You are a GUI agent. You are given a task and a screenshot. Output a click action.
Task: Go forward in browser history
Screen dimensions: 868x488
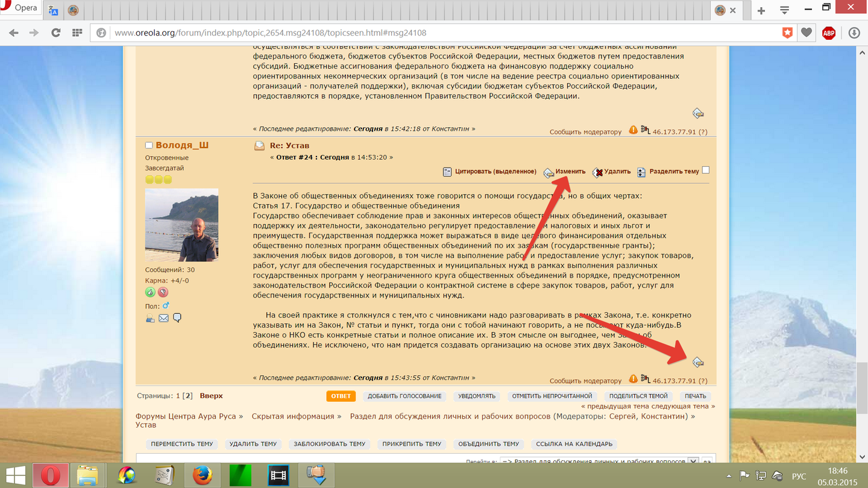[x=34, y=33]
